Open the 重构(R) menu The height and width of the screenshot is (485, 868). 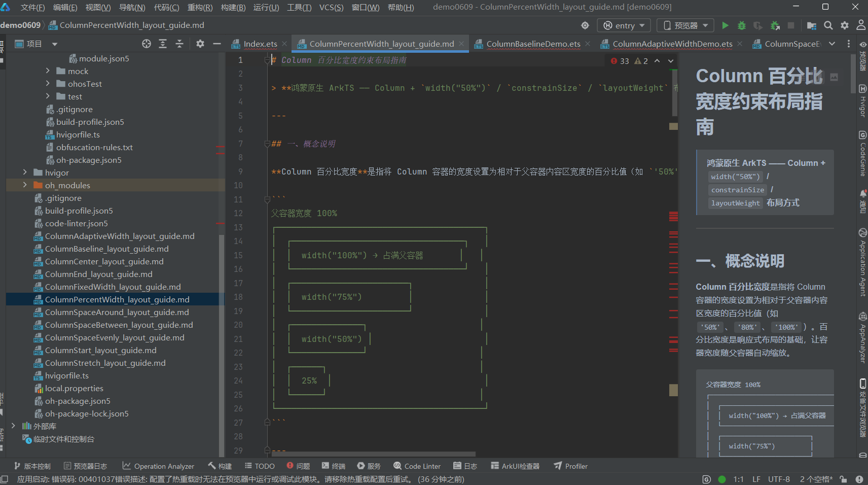pos(200,7)
